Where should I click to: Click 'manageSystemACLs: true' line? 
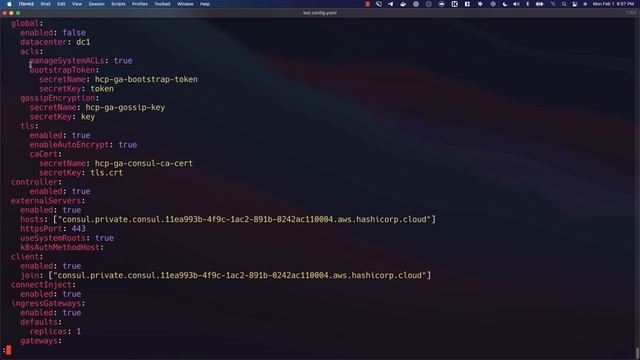(81, 61)
